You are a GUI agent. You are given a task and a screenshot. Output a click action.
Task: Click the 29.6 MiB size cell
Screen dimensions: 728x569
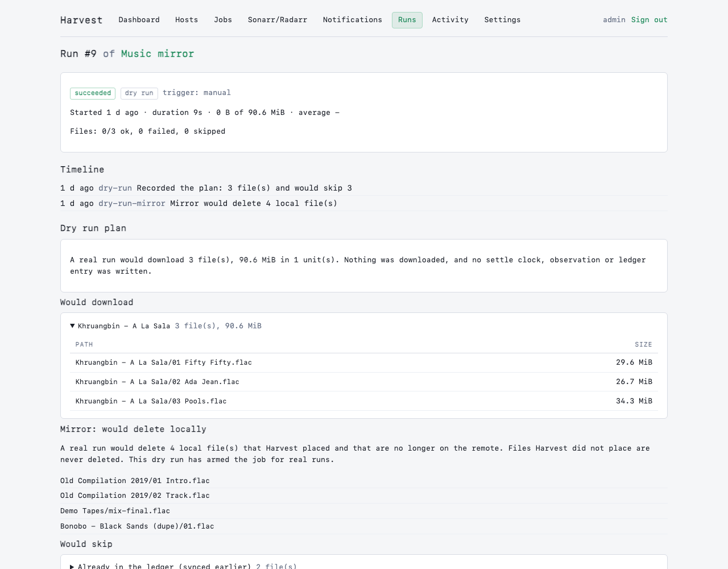click(634, 362)
